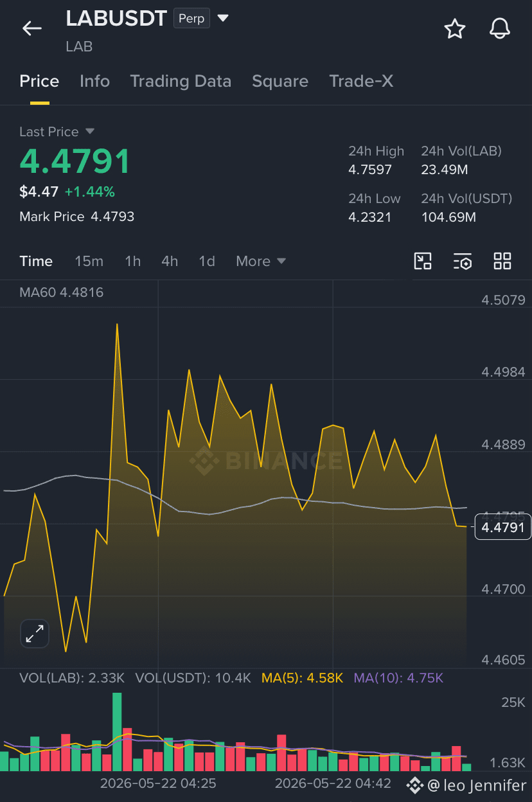Expand chart to fullscreen with arrows icon

[x=34, y=634]
